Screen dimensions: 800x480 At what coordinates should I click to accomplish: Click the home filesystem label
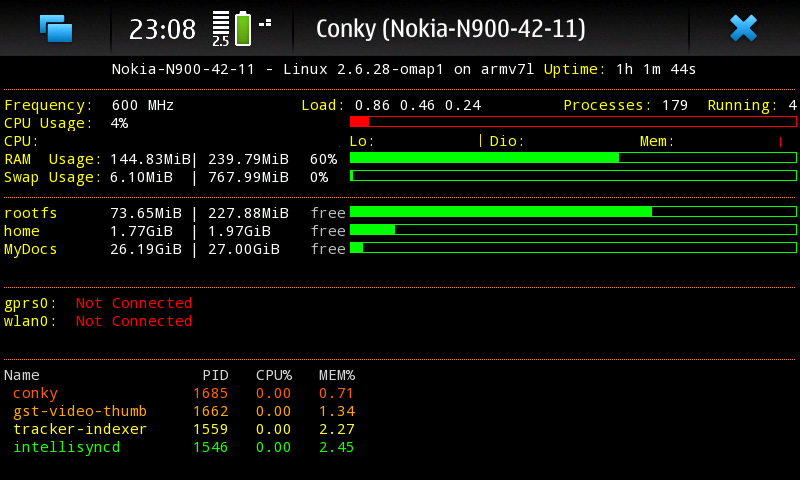coord(21,231)
